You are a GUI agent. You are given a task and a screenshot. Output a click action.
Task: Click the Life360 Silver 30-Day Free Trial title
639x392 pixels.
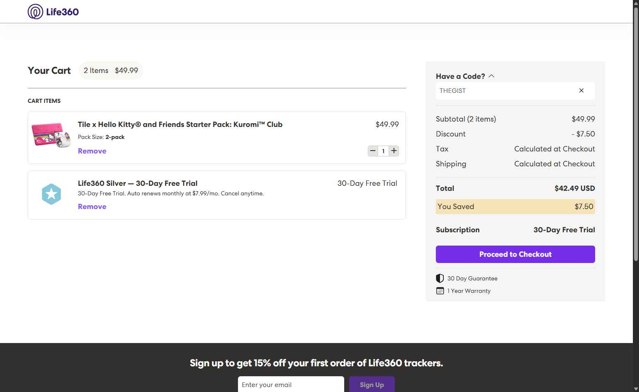[138, 183]
